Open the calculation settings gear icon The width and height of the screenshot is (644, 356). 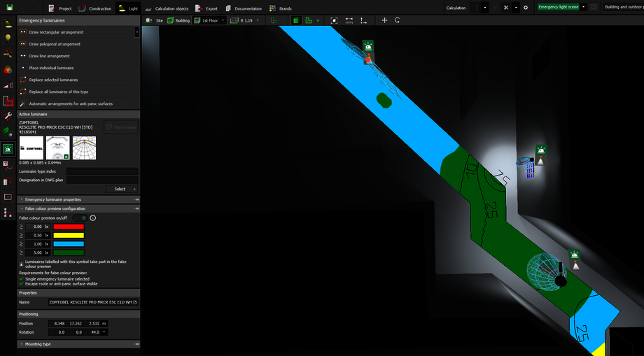526,8
